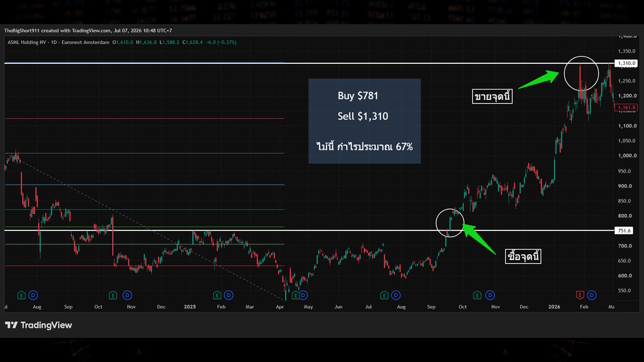The width and height of the screenshot is (644, 362).
Task: Click the earnings E marker before Aug 2024
Action: click(22, 295)
